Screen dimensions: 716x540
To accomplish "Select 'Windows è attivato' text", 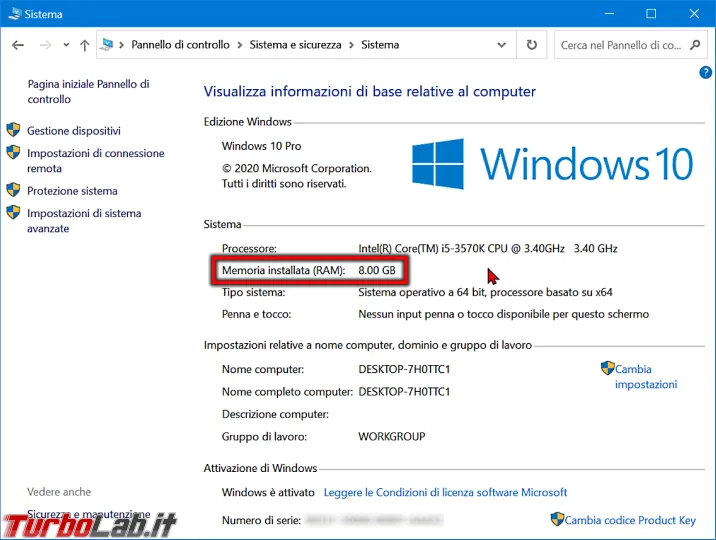I will point(268,492).
